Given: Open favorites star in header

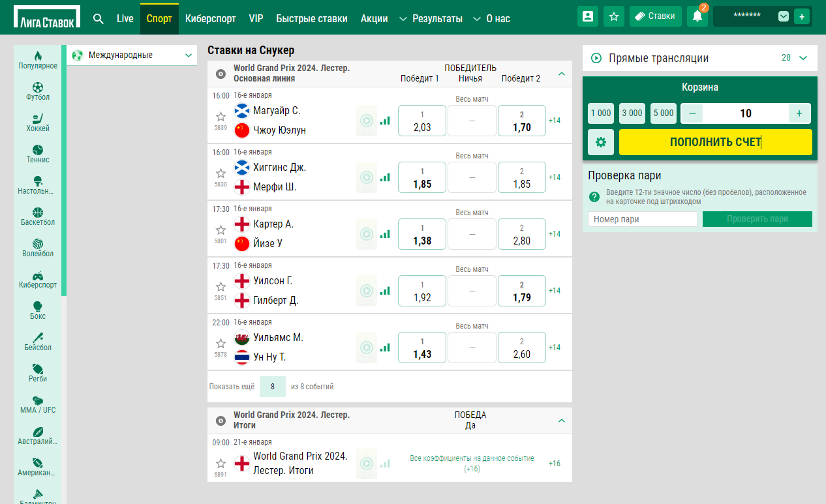Looking at the screenshot, I should click(614, 16).
